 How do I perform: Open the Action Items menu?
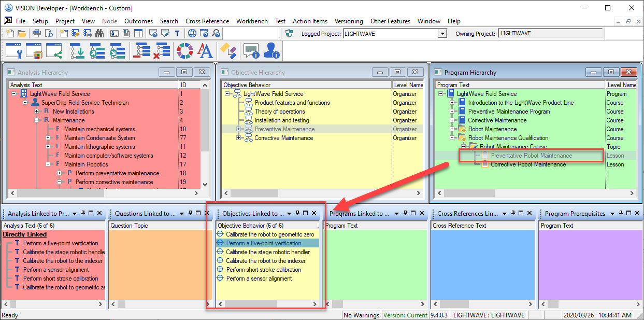[310, 21]
